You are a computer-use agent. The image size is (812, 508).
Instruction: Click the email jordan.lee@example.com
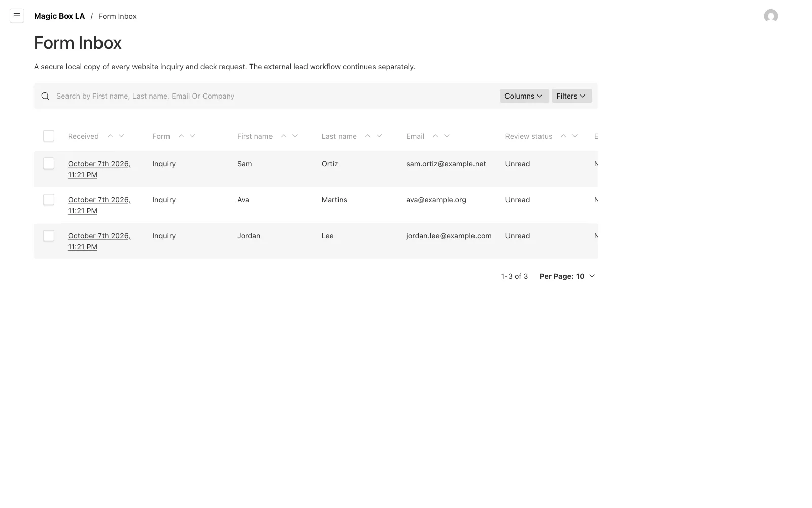(x=449, y=236)
